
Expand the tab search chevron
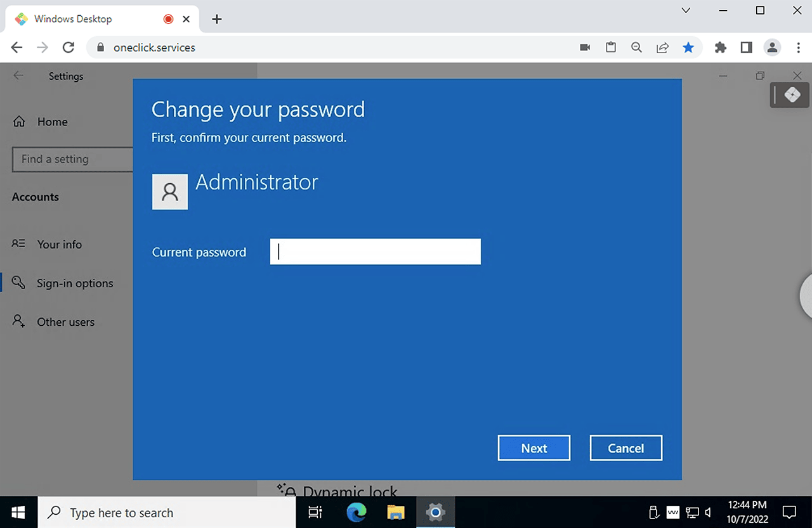coord(686,11)
